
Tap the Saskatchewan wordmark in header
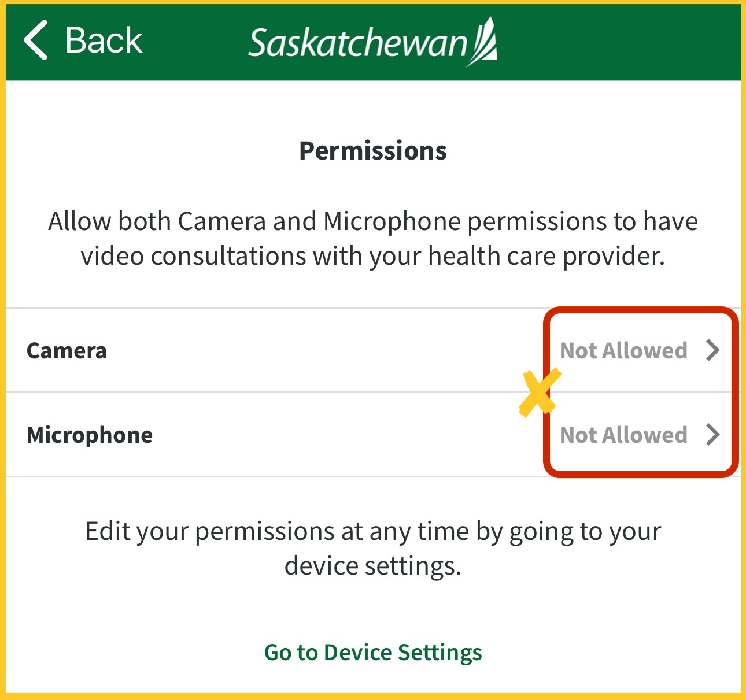click(x=357, y=43)
